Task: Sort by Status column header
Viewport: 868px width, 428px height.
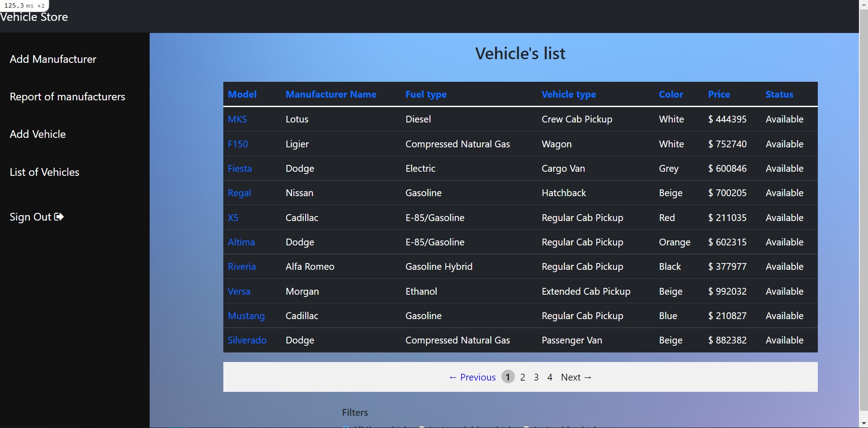Action: [779, 94]
